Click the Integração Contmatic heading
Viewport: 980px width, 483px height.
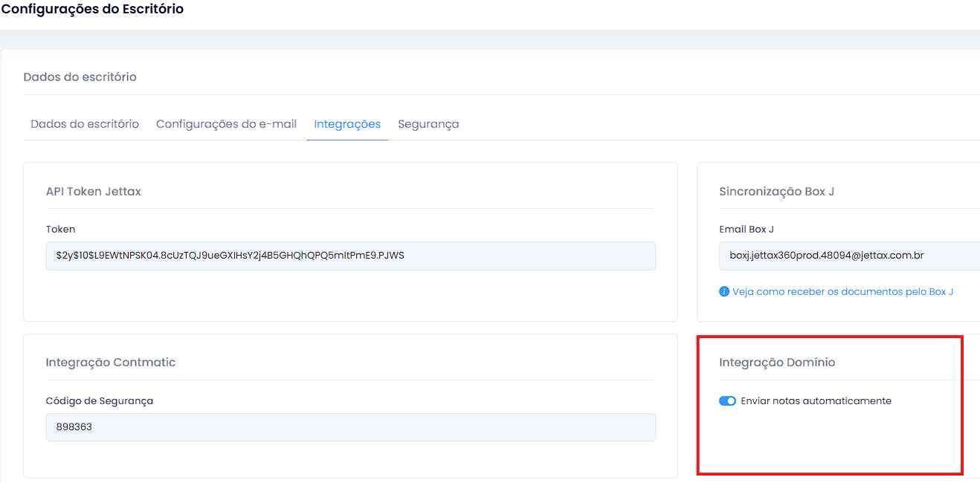coord(111,363)
